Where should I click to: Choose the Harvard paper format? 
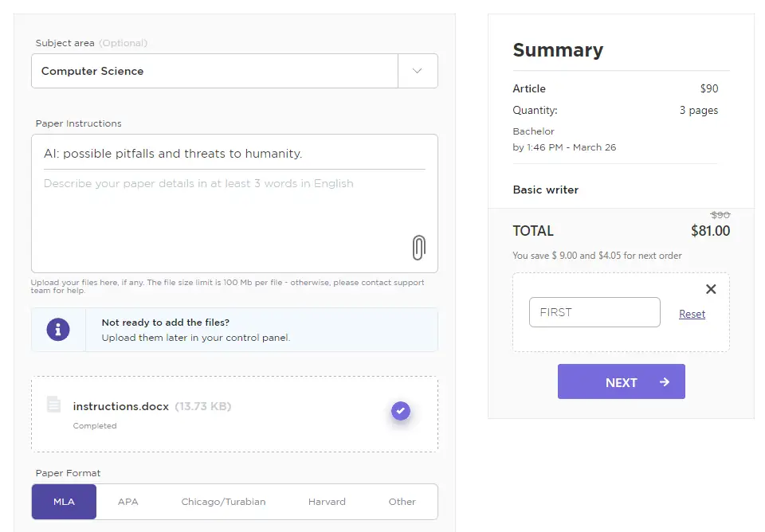pyautogui.click(x=327, y=502)
